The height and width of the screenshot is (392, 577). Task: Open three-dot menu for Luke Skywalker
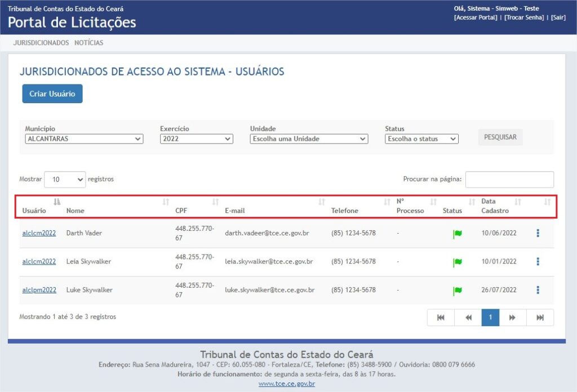538,290
